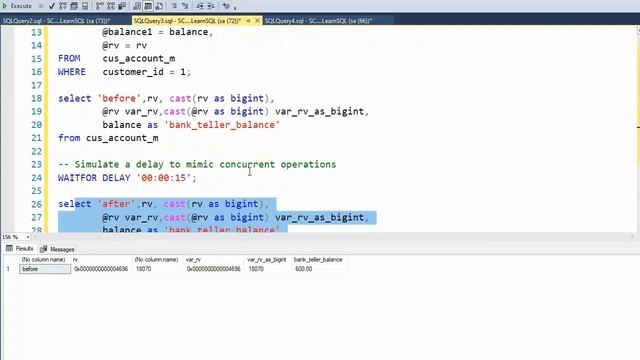Click the WAITFOR keyword on line 24
The image size is (640, 360).
pyautogui.click(x=77, y=178)
